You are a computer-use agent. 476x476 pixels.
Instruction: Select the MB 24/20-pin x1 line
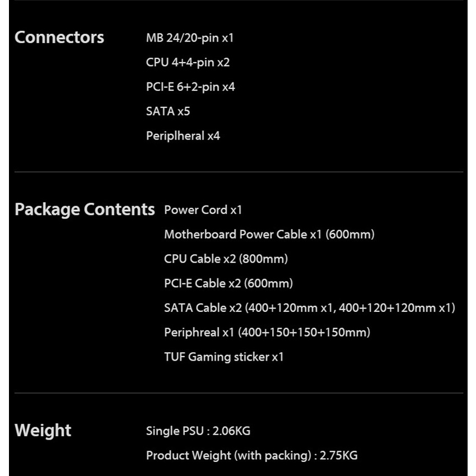coord(189,38)
